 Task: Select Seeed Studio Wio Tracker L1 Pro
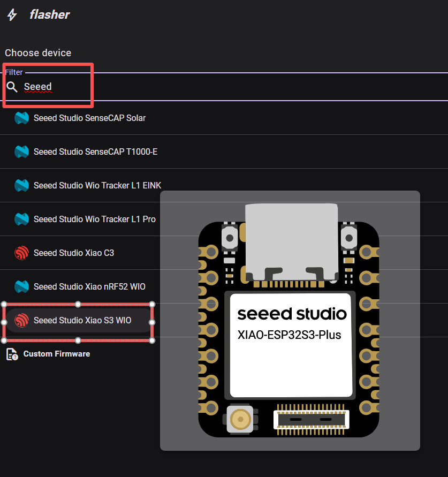tap(94, 219)
